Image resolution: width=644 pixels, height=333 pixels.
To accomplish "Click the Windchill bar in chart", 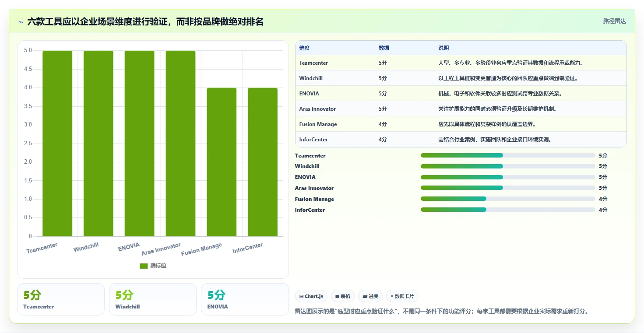I will 99,144.
